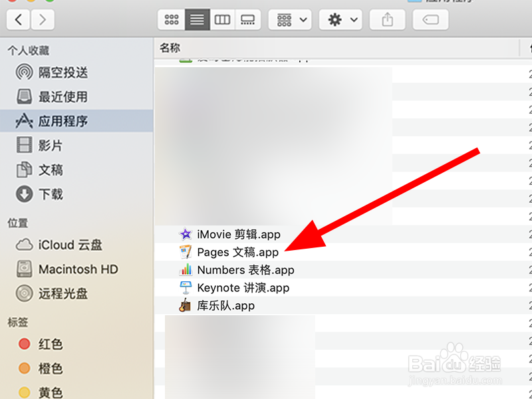Screen dimensions: 532x399
Task: Open iCloud 云盘 in sidebar
Action: (76, 245)
